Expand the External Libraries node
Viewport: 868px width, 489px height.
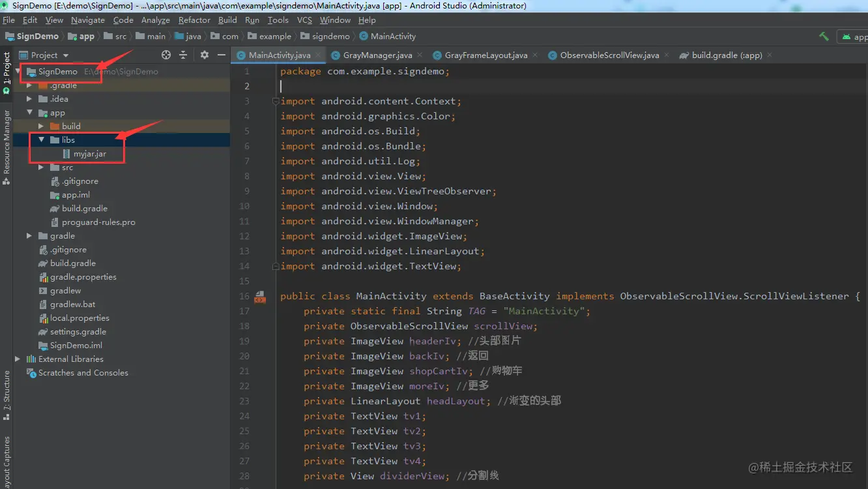point(18,359)
